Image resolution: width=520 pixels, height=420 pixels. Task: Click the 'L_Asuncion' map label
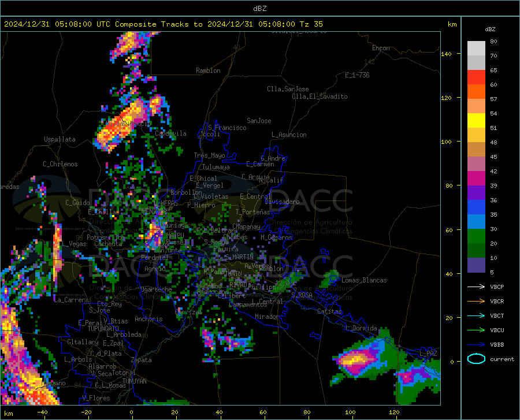pyautogui.click(x=289, y=135)
